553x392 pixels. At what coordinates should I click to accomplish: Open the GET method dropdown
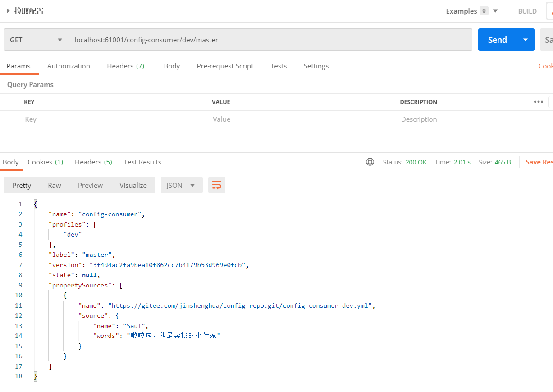36,40
